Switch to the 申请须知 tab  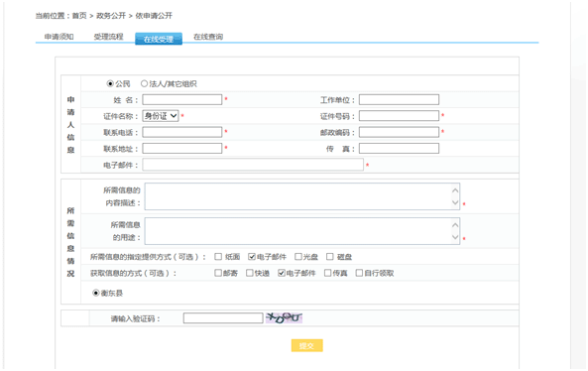(x=59, y=37)
